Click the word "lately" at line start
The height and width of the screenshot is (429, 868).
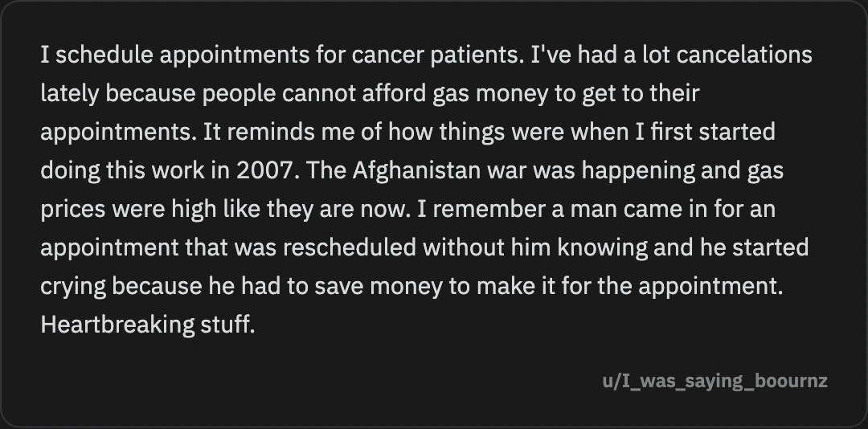point(70,94)
